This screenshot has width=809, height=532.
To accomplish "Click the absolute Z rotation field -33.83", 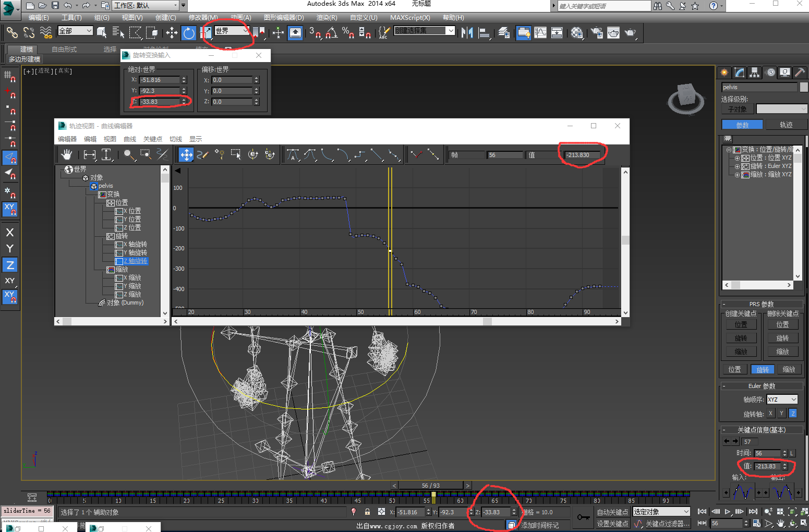I will (160, 102).
